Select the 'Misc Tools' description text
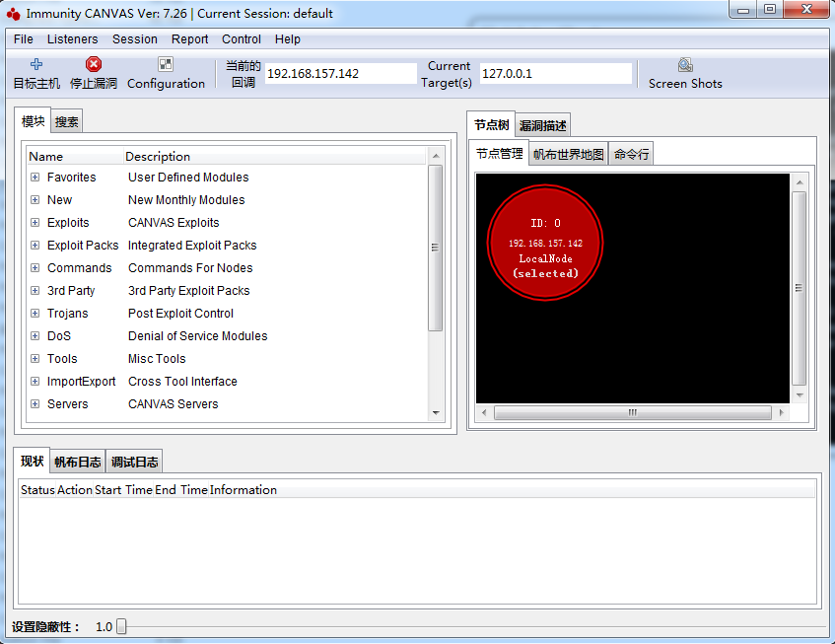835x644 pixels. pyautogui.click(x=157, y=358)
